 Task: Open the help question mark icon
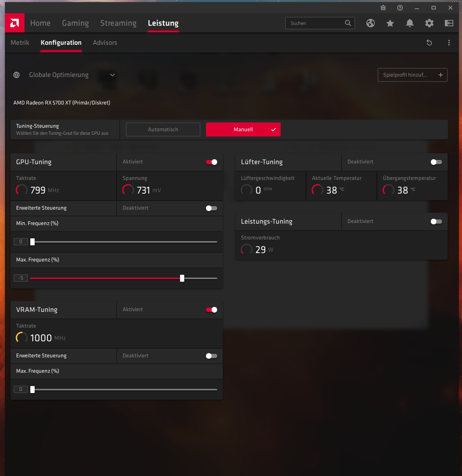(x=400, y=8)
